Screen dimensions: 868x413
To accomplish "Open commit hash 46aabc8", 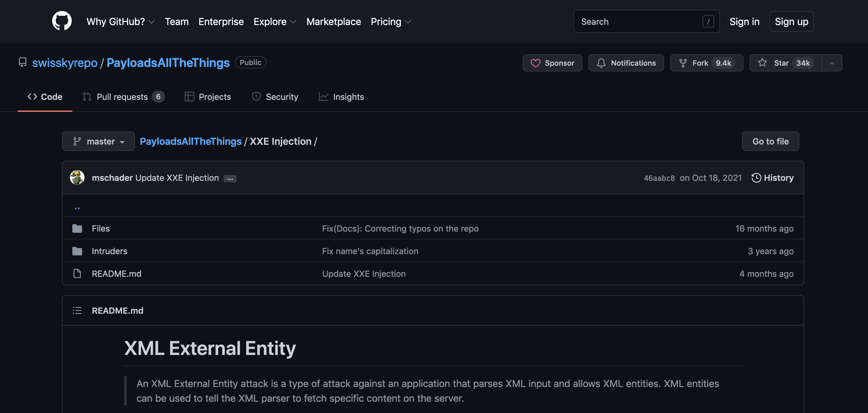I will tap(659, 178).
